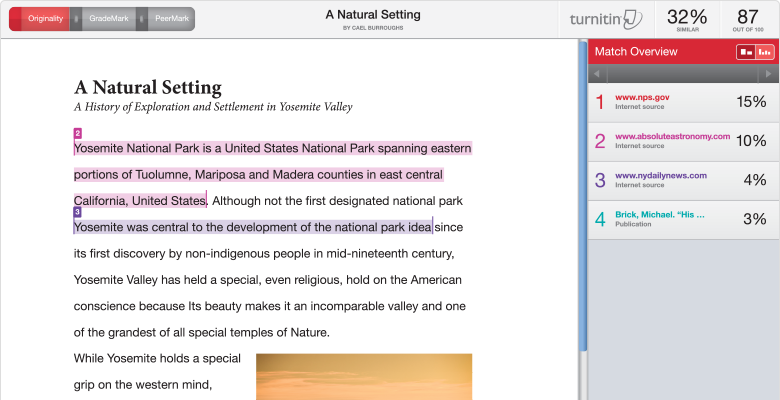Screen dimensions: 780x400
Task: Click the sunset image in the document
Action: pos(364,376)
